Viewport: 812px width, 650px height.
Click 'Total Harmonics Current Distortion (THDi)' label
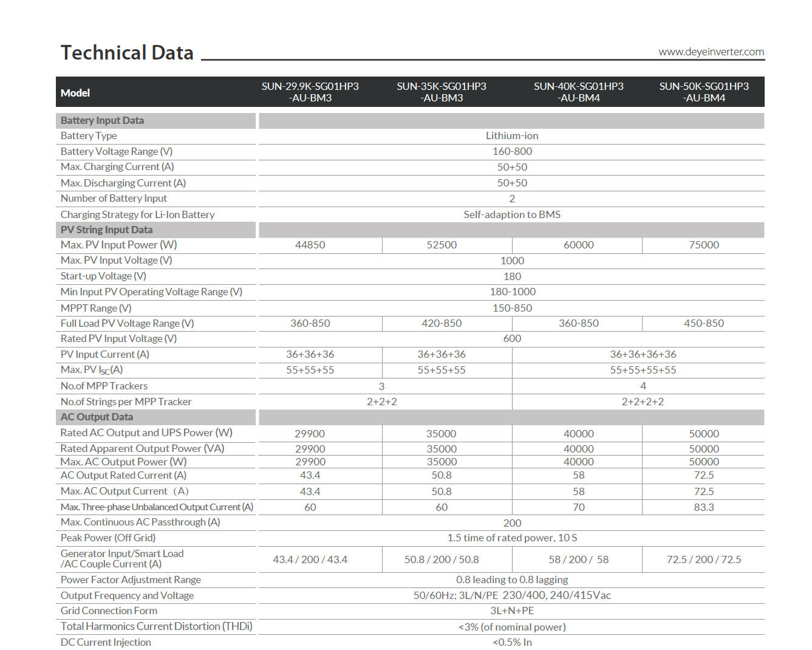point(157,626)
